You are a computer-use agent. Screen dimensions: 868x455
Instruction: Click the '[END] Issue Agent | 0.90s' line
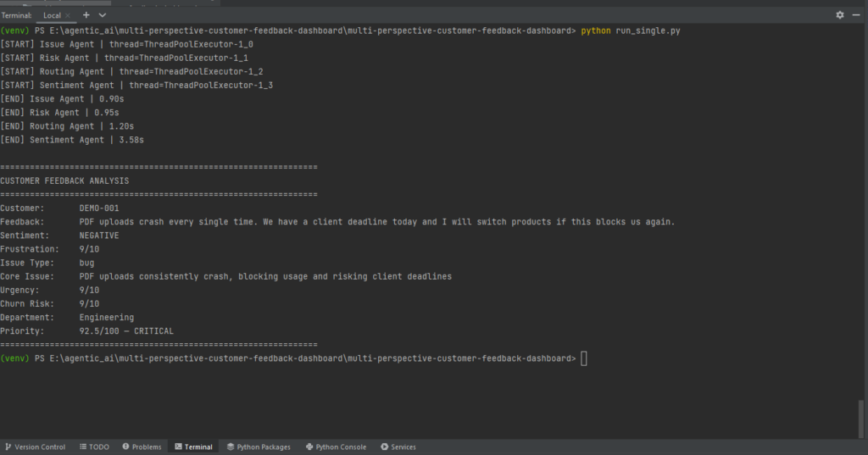pyautogui.click(x=62, y=99)
